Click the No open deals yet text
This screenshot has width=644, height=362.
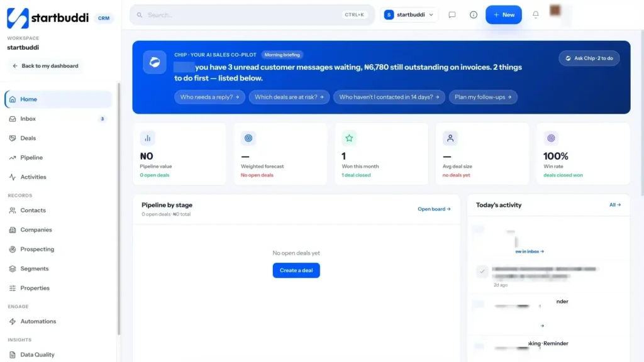click(296, 253)
